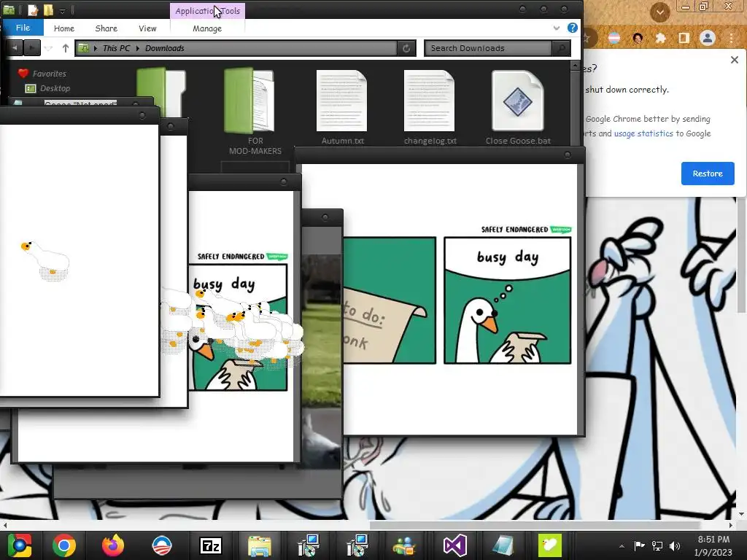Image resolution: width=747 pixels, height=560 pixels.
Task: Open Chrome profile avatar button
Action: click(708, 38)
